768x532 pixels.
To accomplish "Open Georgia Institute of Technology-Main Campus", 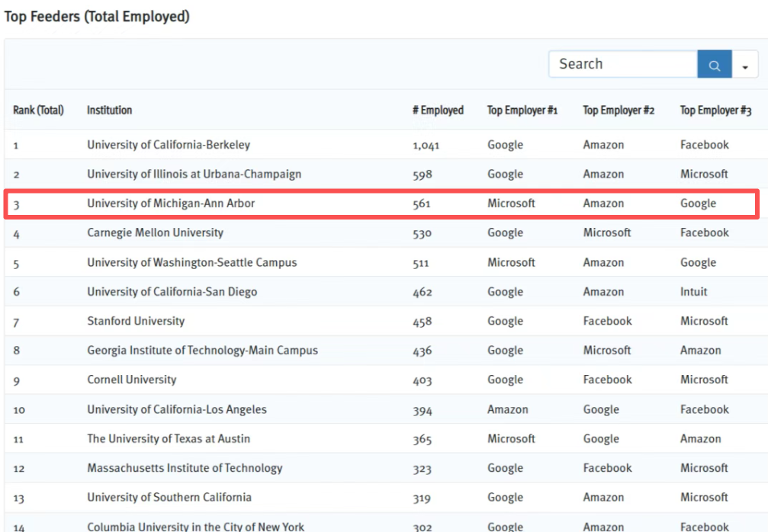I will (202, 351).
